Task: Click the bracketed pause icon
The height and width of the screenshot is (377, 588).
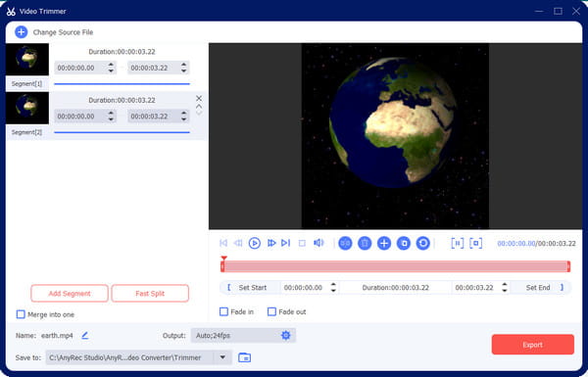Action: [x=457, y=243]
